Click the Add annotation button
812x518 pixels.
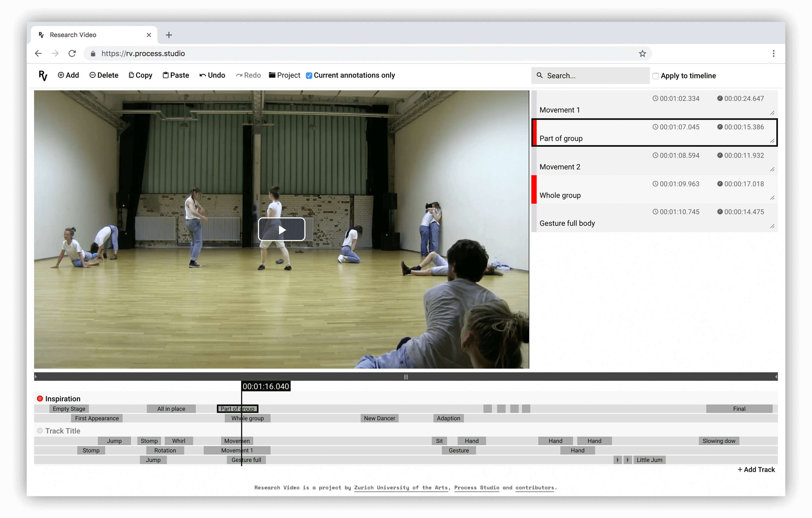pyautogui.click(x=68, y=75)
